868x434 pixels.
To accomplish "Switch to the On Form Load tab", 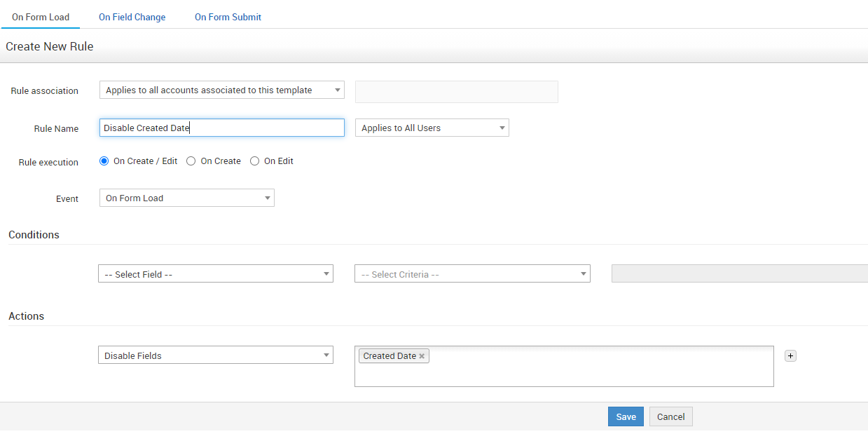I will click(41, 17).
